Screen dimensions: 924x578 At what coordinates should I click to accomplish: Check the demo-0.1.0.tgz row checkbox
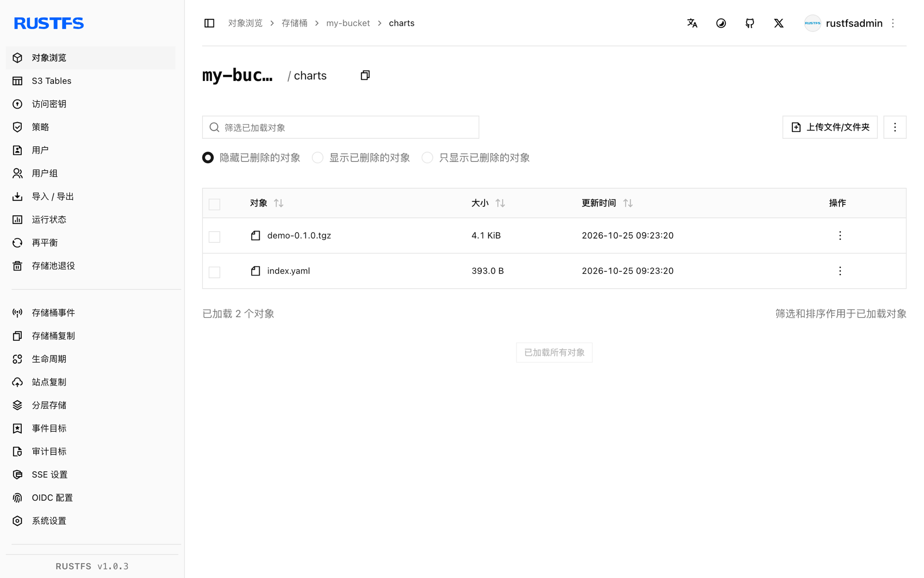tap(214, 237)
